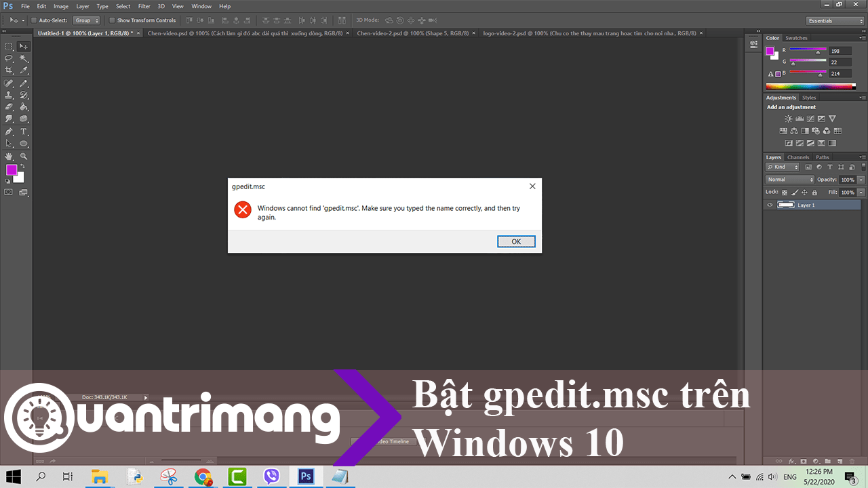Select the Hand tool
Image resolution: width=868 pixels, height=488 pixels.
click(9, 156)
